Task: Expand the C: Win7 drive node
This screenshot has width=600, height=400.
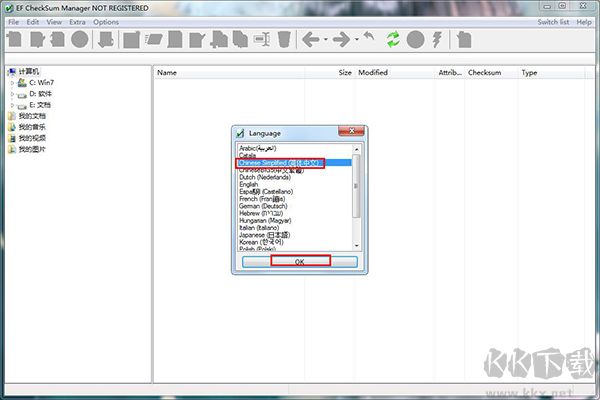Action: click(12, 83)
